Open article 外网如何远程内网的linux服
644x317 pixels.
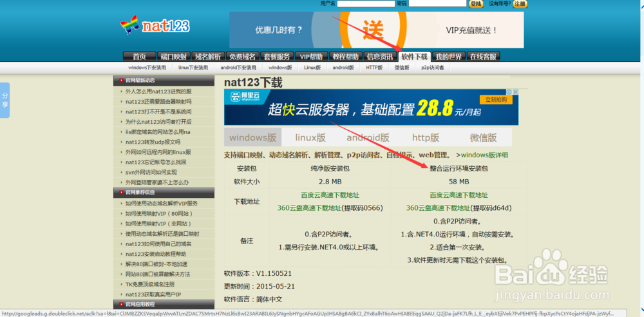tap(158, 152)
